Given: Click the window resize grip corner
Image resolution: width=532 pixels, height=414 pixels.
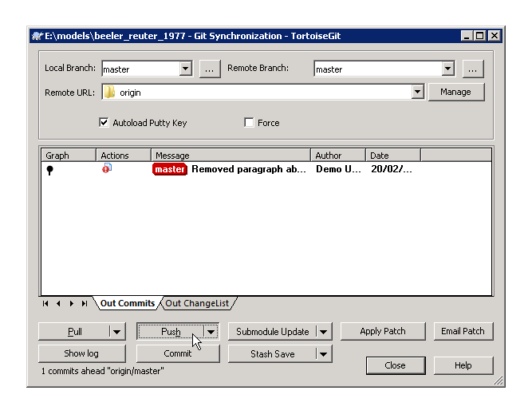Looking at the screenshot, I should coord(499,380).
